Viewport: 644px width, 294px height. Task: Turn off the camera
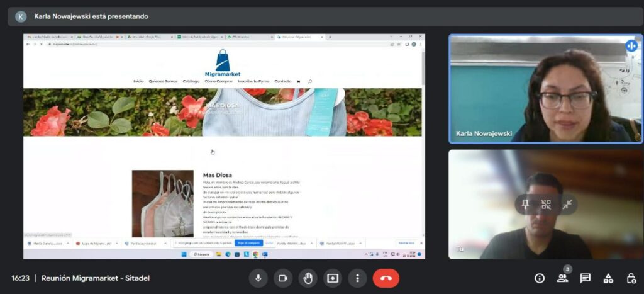pyautogui.click(x=283, y=278)
